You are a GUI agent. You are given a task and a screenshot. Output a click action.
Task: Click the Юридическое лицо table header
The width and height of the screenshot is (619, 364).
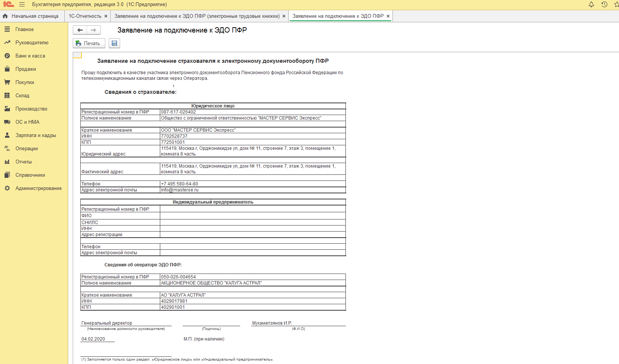point(213,106)
